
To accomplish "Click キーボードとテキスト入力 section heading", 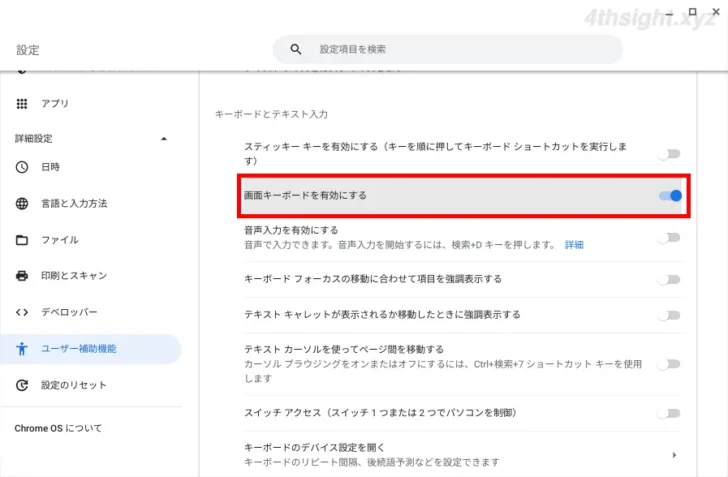I will click(x=271, y=114).
